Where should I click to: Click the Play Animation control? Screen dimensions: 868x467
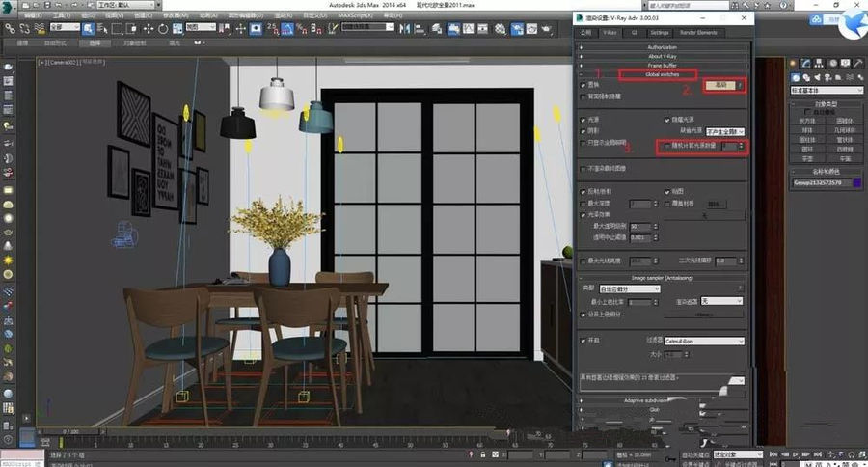(796, 454)
